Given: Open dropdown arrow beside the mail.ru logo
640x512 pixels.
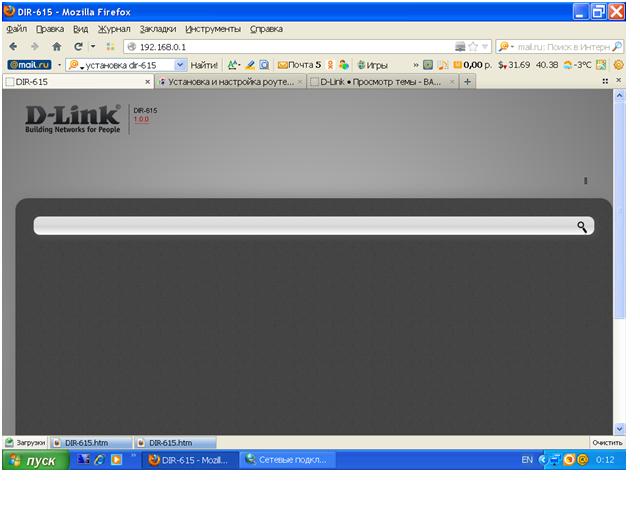Looking at the screenshot, I should 59,65.
